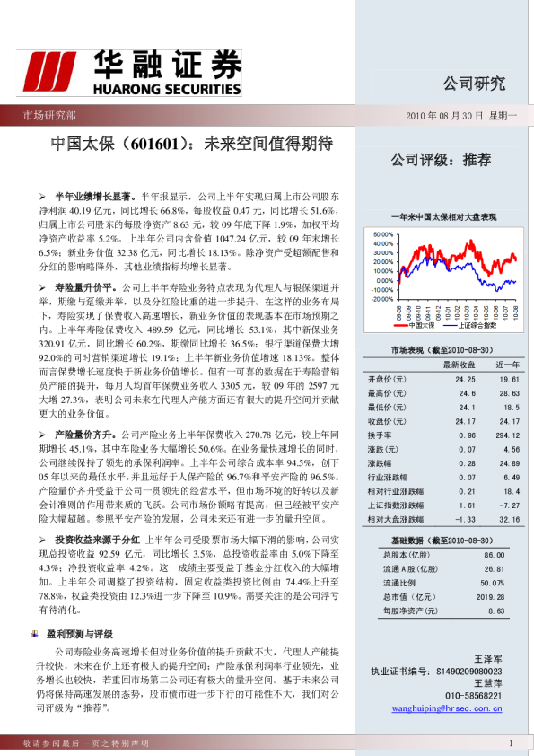Viewport: 534px width, 756px height.
Task: Select the date 2010年08月30日 星期一
Action: click(460, 116)
